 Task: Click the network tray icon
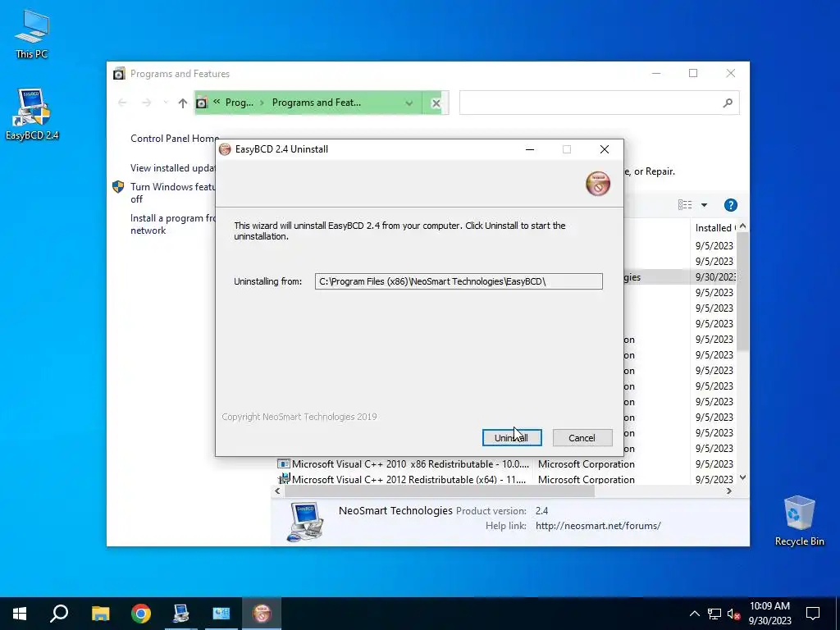tap(714, 614)
